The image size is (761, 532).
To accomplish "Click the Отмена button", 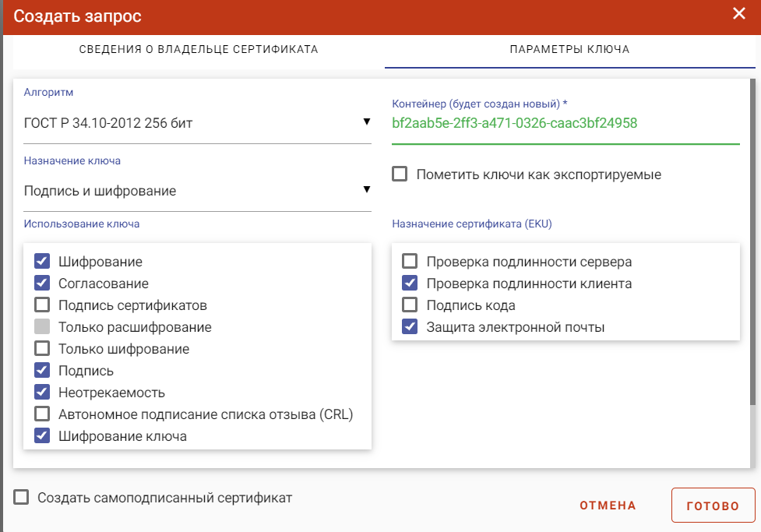I will coord(608,506).
